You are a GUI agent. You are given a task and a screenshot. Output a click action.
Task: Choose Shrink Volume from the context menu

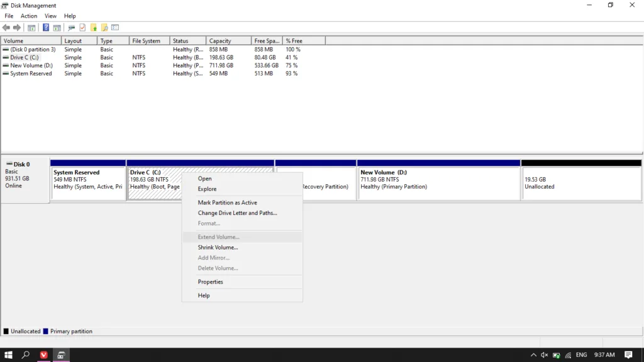218,248
